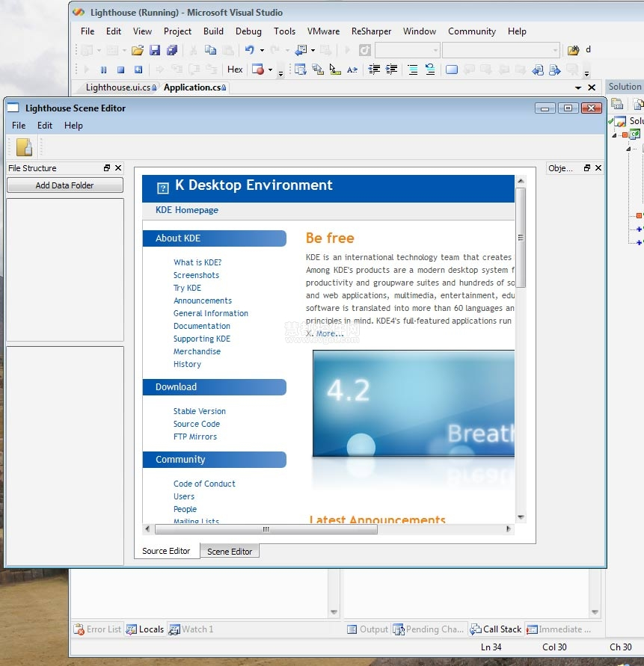The width and height of the screenshot is (644, 666).
Task: Select the Source Editor tab
Action: tap(166, 551)
